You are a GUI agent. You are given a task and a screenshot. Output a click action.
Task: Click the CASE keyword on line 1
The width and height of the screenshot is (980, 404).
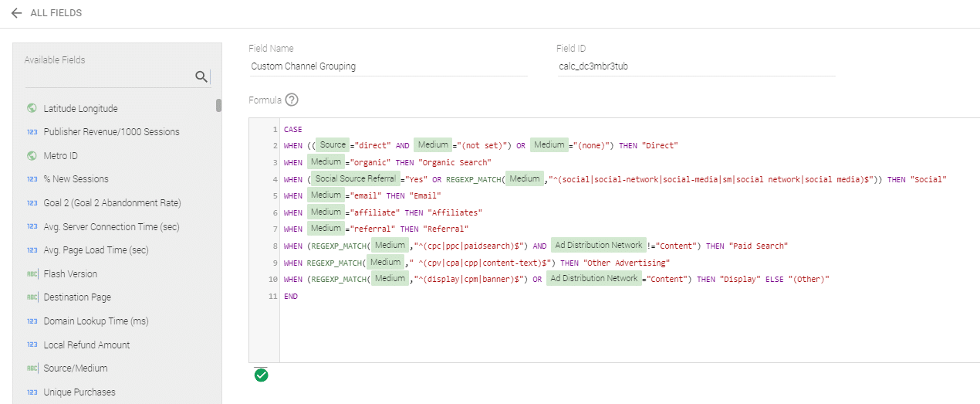[x=293, y=129]
